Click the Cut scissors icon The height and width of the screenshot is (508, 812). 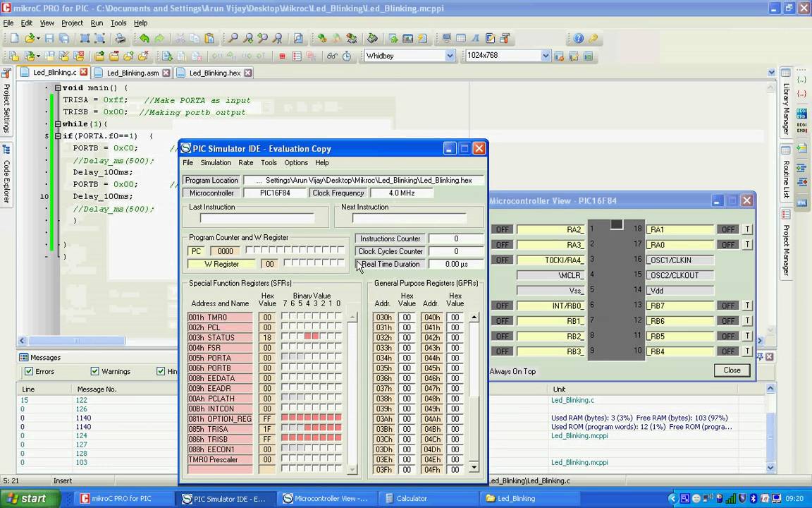click(x=180, y=38)
